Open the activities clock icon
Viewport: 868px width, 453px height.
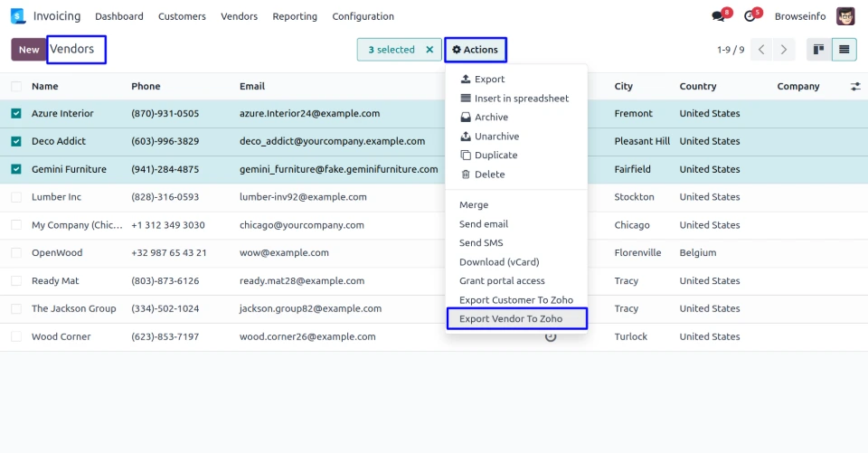pyautogui.click(x=750, y=16)
